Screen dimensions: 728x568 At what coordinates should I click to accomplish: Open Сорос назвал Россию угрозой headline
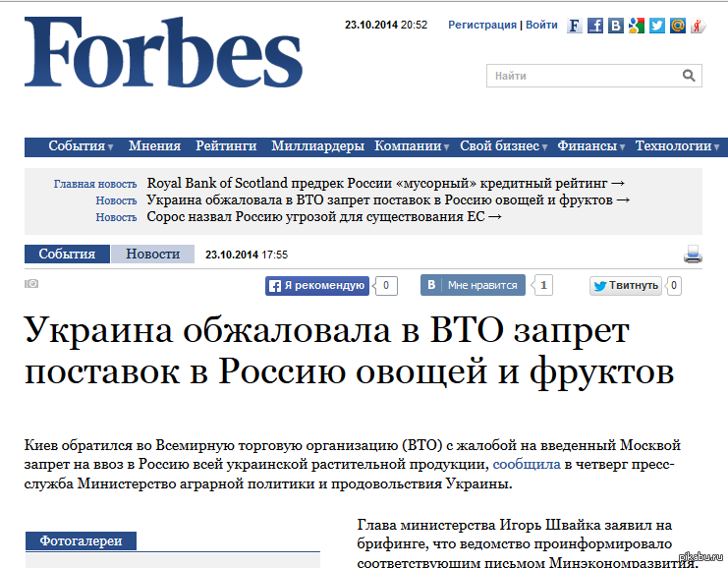(324, 217)
